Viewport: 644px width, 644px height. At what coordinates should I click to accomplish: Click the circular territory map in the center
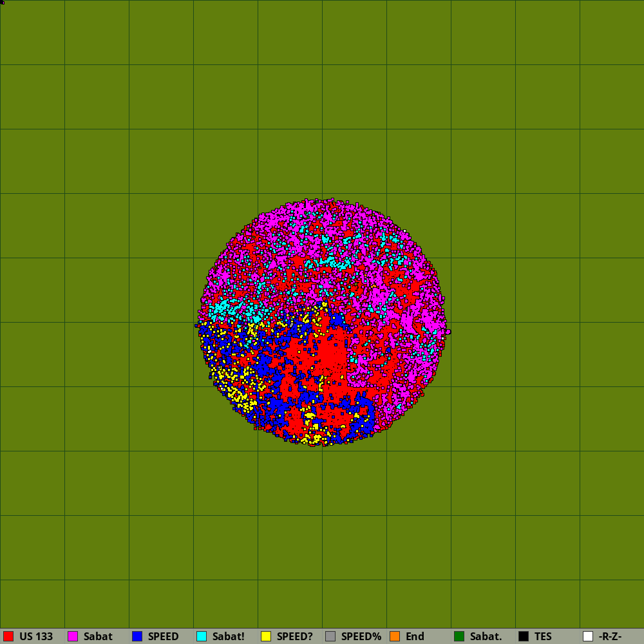[x=323, y=322]
